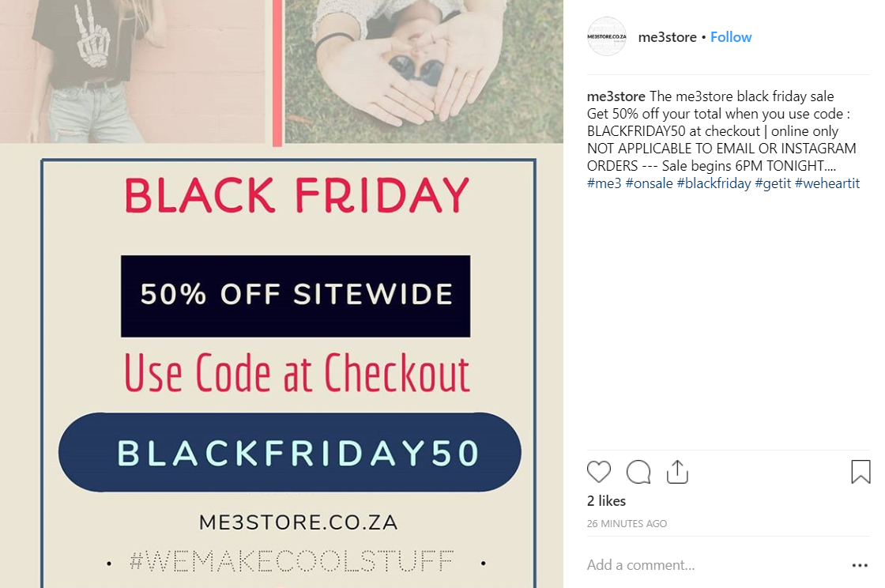This screenshot has height=588, width=885.
Task: Open the #blackfriday hashtag
Action: click(714, 183)
